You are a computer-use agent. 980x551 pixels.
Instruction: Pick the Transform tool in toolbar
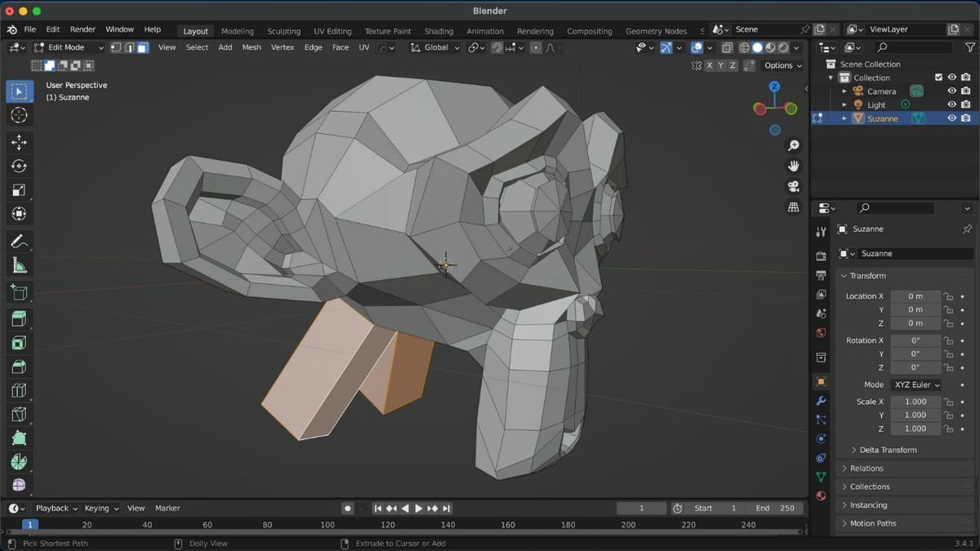tap(20, 214)
